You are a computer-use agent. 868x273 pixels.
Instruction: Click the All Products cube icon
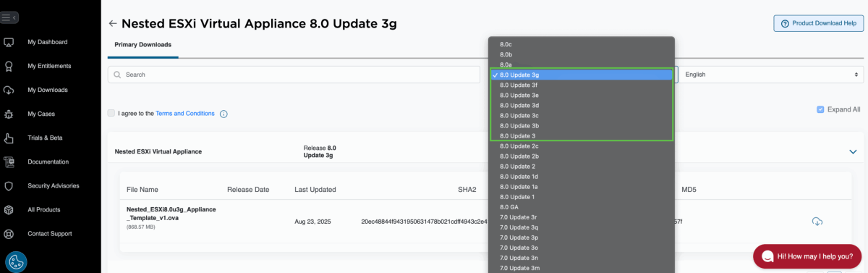tap(9, 209)
